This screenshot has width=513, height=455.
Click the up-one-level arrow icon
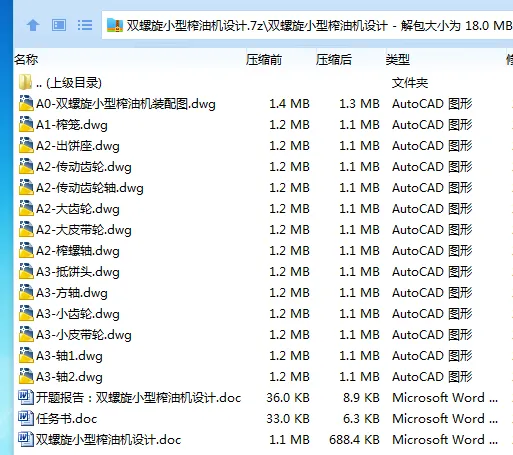33,25
